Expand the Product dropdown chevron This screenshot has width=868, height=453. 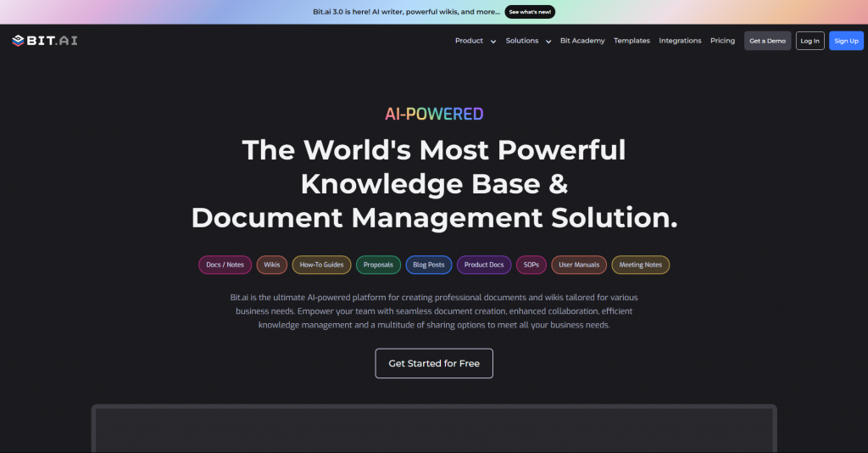click(493, 42)
